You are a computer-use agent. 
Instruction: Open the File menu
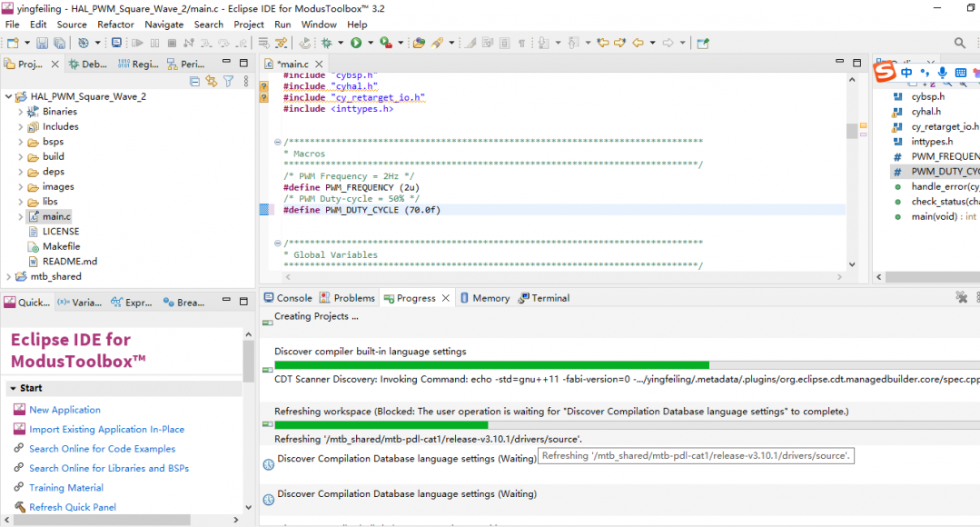pyautogui.click(x=12, y=25)
